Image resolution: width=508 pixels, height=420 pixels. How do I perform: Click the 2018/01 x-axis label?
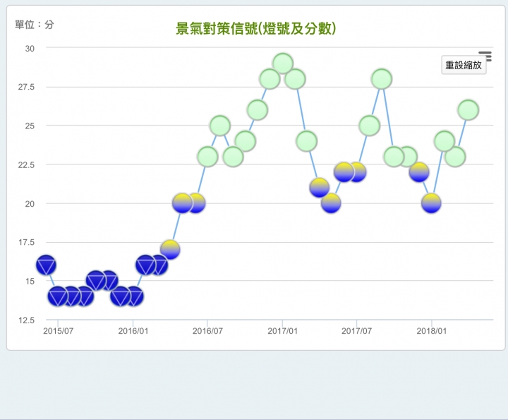coord(432,331)
